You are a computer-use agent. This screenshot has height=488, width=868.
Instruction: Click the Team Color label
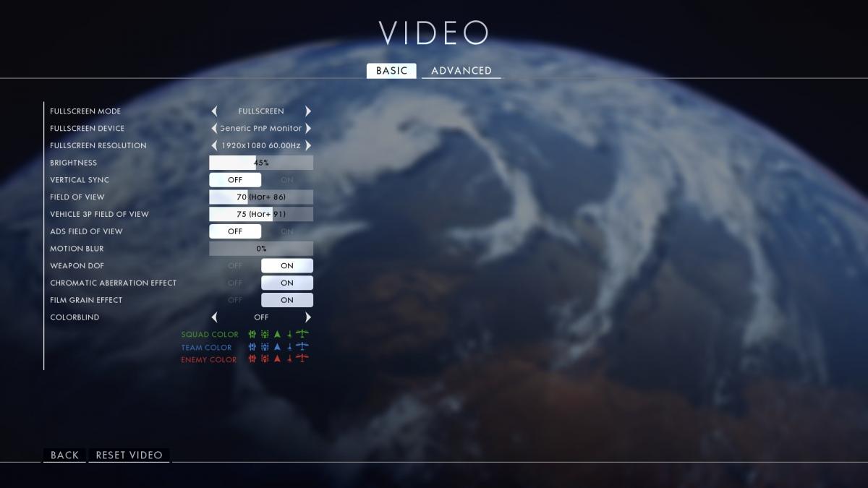pos(206,347)
